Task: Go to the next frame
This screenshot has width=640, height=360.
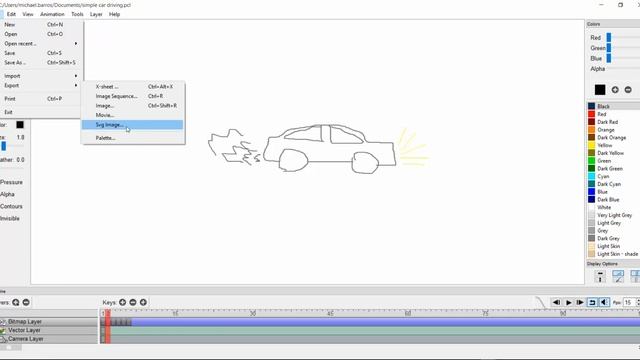Action: tap(580, 302)
